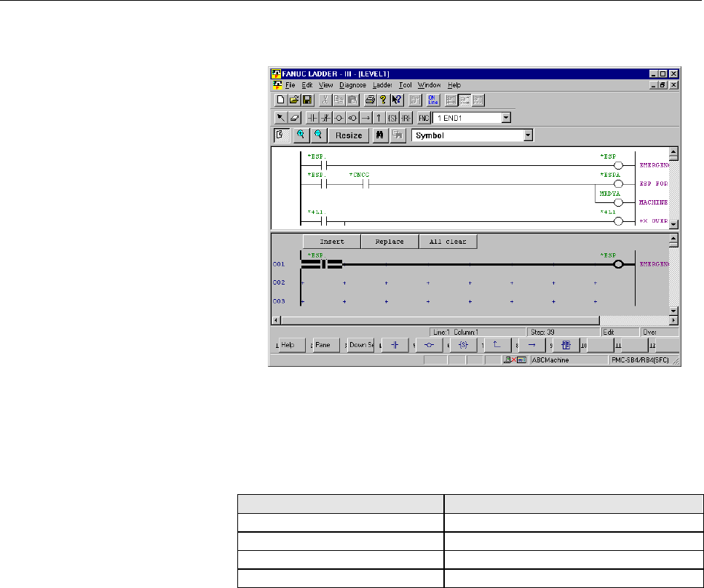This screenshot has height=588, width=704.
Task: Click the connection status icon in status bar
Action: pos(515,360)
